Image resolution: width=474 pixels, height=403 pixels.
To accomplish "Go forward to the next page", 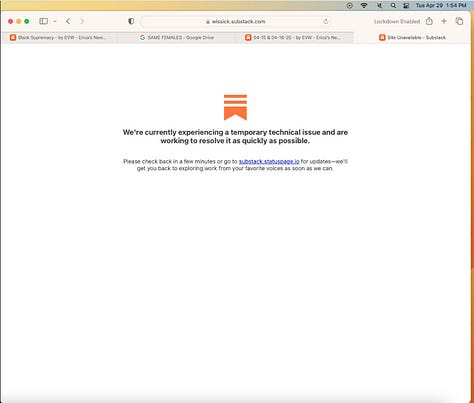I will (82, 21).
